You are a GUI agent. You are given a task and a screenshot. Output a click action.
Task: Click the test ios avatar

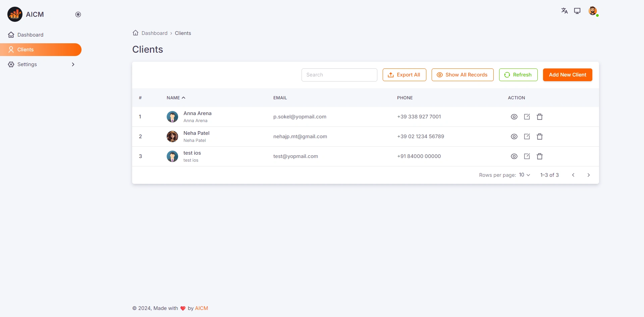click(x=172, y=156)
